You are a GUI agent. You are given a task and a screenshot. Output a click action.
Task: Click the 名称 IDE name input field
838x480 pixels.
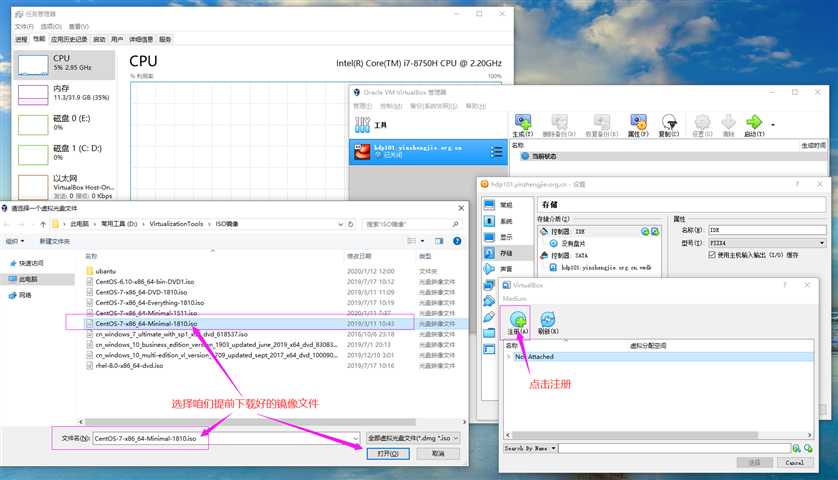pos(767,230)
